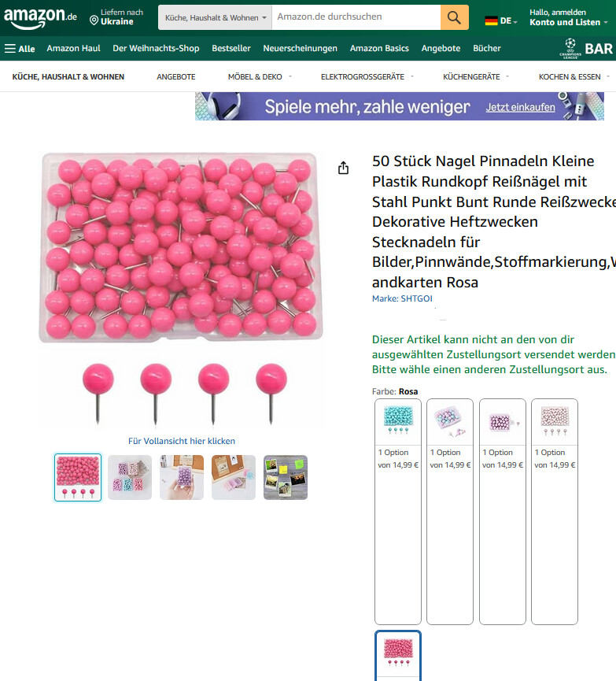Click the share icon beside product image
616x681 pixels.
coord(343,168)
